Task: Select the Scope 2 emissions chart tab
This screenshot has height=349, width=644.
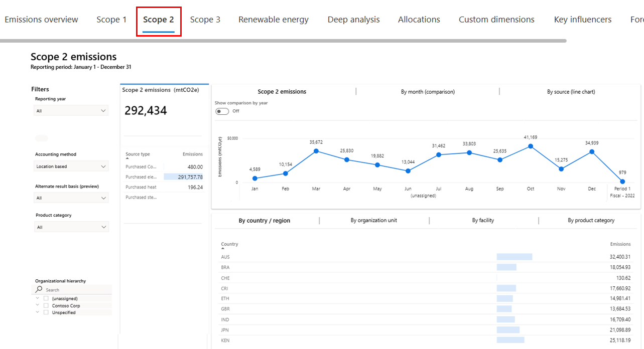Action: (282, 92)
